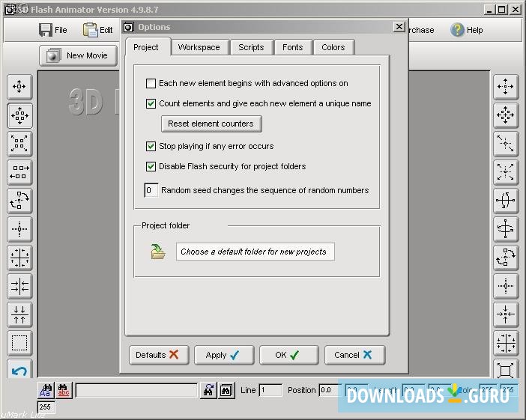Switch to the Fonts tab

click(x=292, y=47)
